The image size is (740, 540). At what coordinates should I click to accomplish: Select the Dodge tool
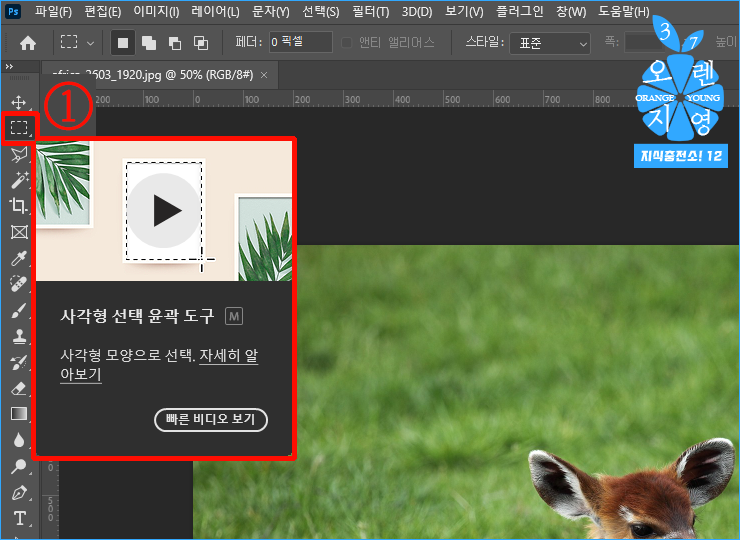19,466
